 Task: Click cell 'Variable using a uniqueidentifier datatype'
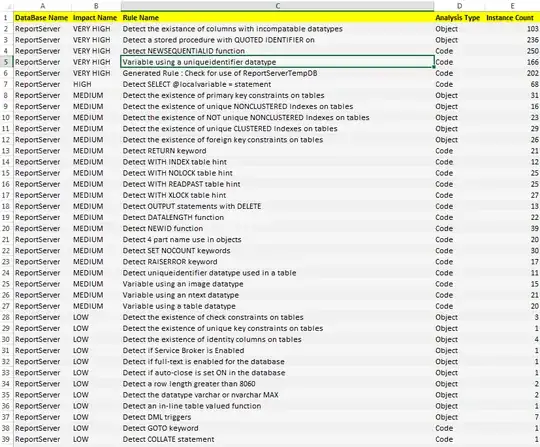(277, 62)
